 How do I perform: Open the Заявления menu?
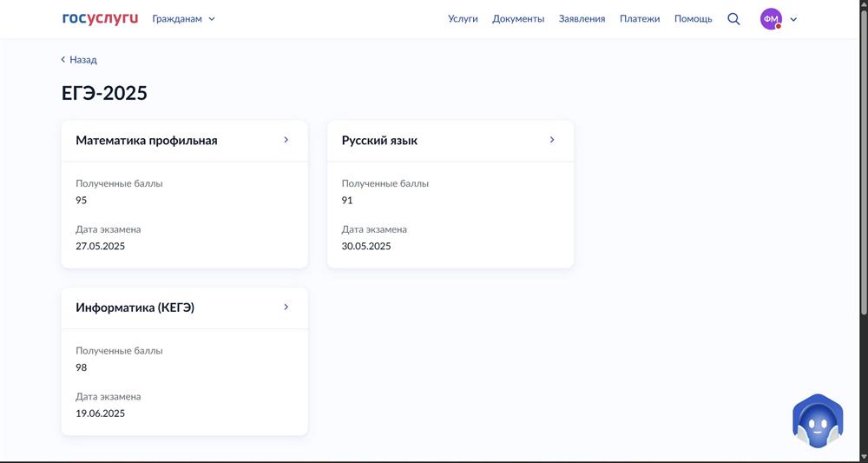[x=582, y=19]
